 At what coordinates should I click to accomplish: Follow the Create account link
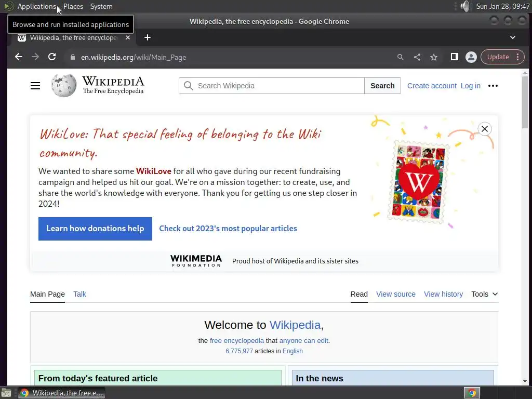[x=432, y=86]
